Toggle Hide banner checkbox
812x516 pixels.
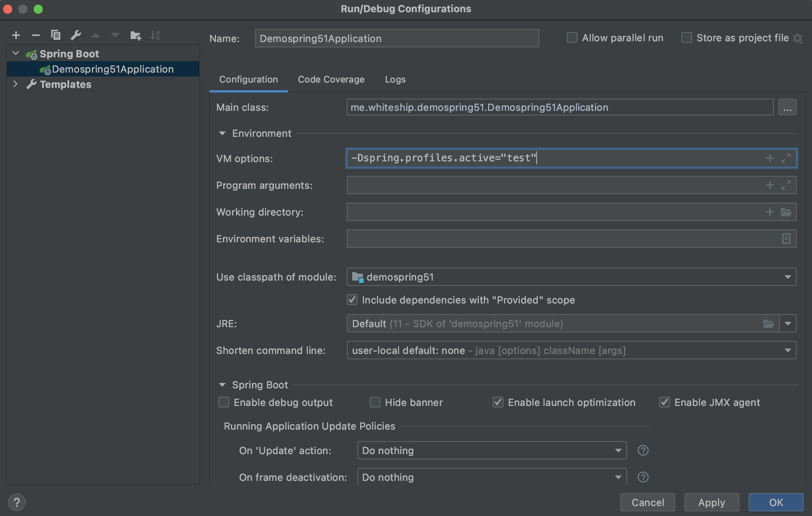pos(375,402)
